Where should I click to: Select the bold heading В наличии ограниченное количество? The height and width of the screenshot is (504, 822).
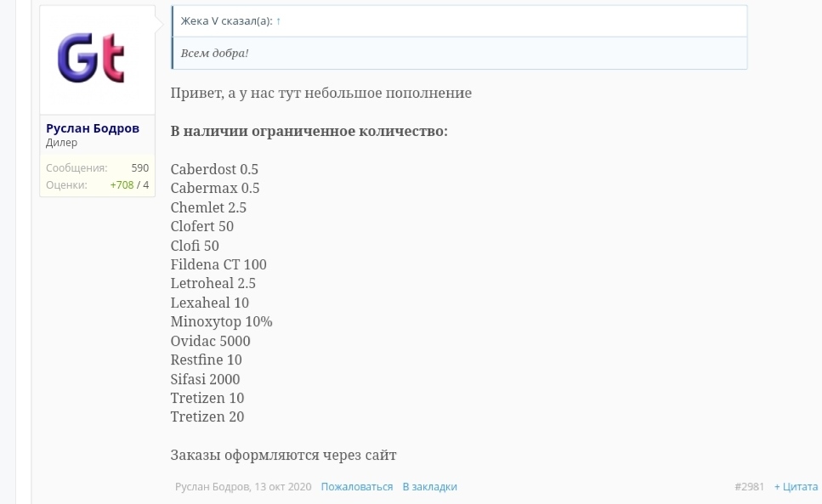pyautogui.click(x=308, y=130)
